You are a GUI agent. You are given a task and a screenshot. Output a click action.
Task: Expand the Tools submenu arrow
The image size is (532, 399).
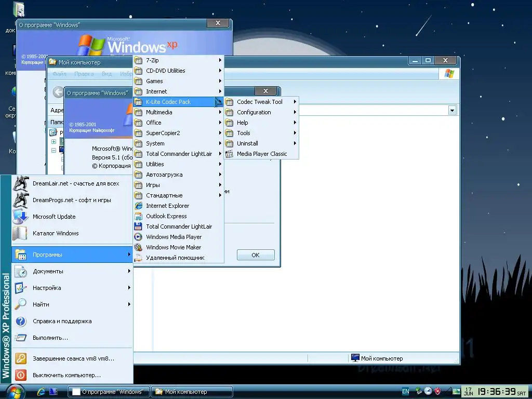tap(295, 133)
